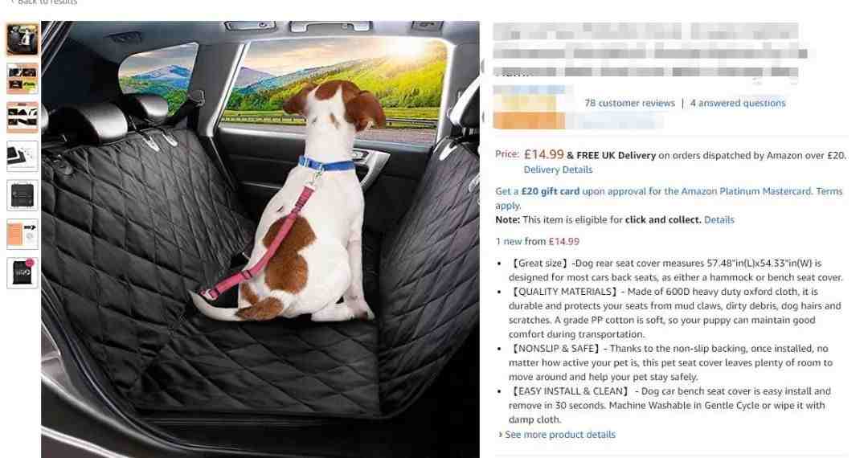Select the sixth thumbnail with orange graphic

tap(23, 234)
